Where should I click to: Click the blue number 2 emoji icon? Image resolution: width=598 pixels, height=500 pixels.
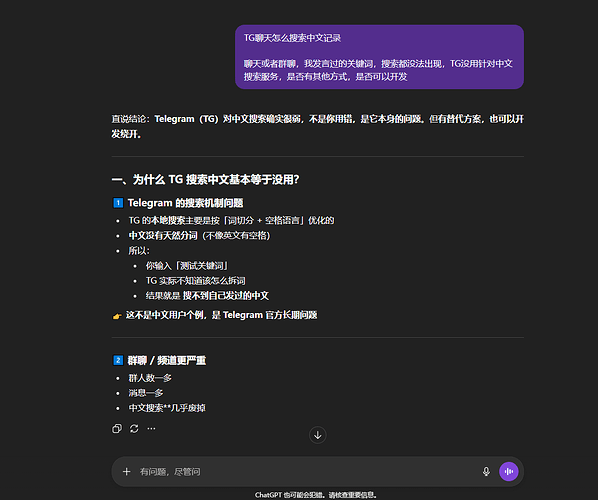pos(118,360)
